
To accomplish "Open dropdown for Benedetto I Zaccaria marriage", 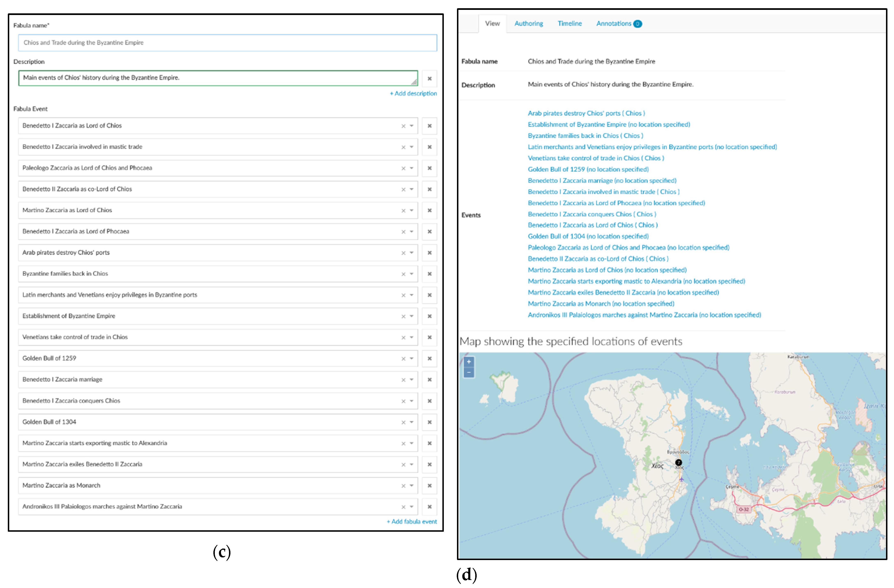I will coord(412,379).
